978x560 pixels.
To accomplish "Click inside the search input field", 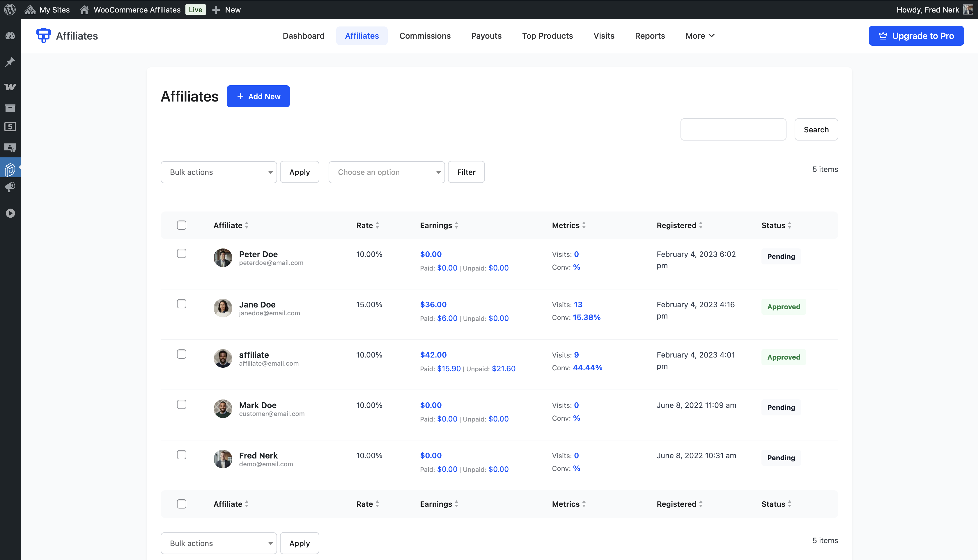I will pos(733,129).
